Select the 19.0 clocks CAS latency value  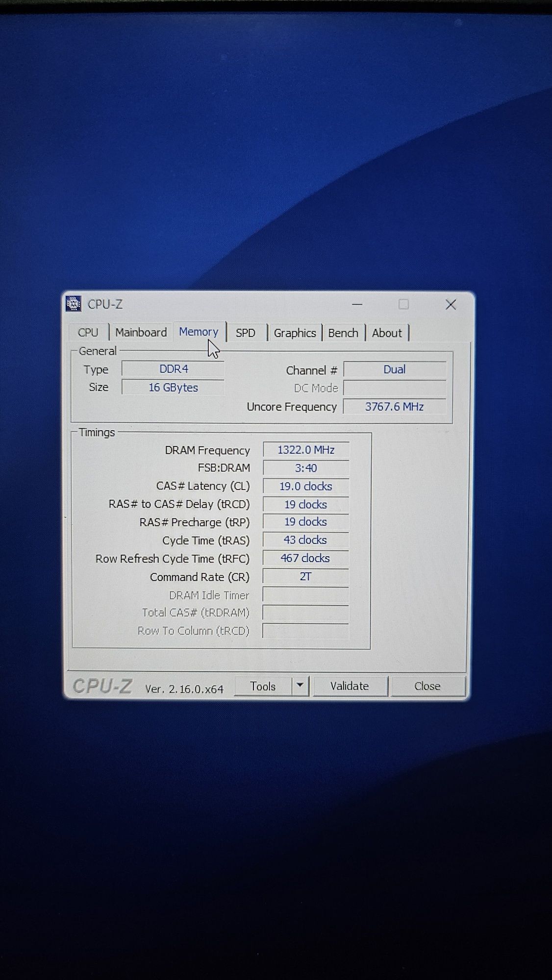click(x=306, y=486)
